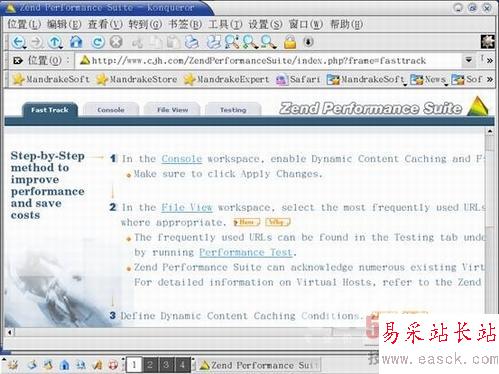The image size is (499, 374).
Task: Click the Zend Performance Suite taskbar entry
Action: [258, 365]
